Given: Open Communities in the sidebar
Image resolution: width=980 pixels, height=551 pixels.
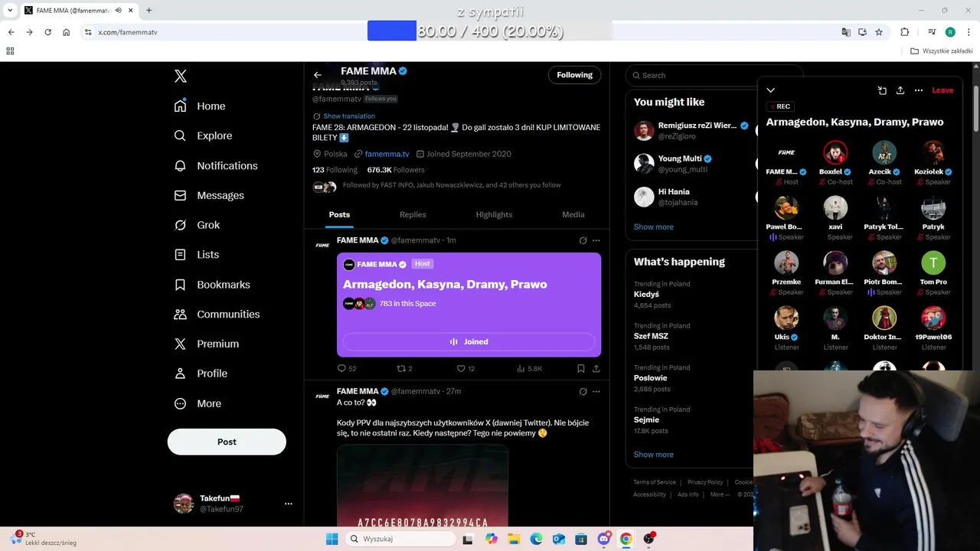Looking at the screenshot, I should click(217, 314).
